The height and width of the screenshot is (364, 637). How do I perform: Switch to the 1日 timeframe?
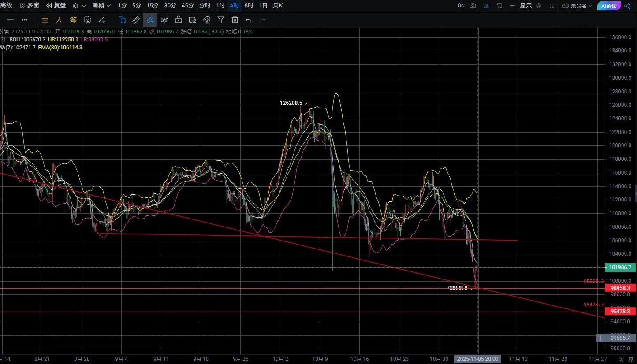click(263, 6)
